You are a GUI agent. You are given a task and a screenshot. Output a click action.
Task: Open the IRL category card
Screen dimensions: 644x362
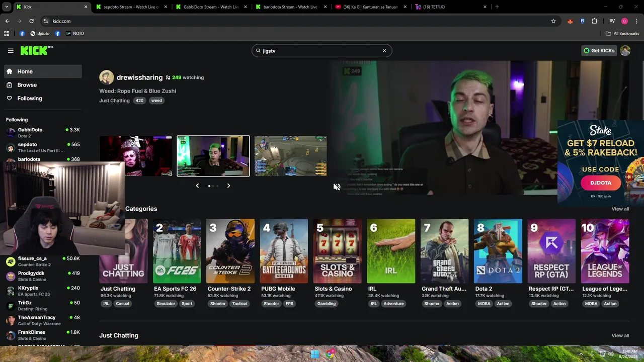[391, 251]
